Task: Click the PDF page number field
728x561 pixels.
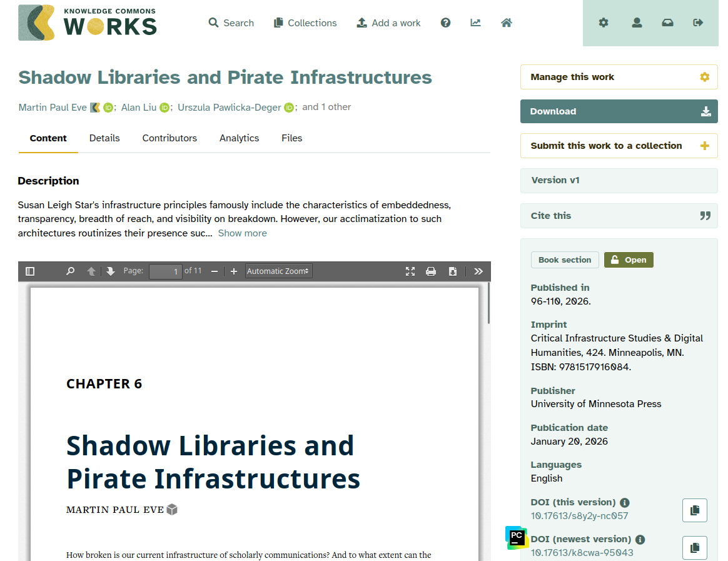Action: pyautogui.click(x=165, y=271)
